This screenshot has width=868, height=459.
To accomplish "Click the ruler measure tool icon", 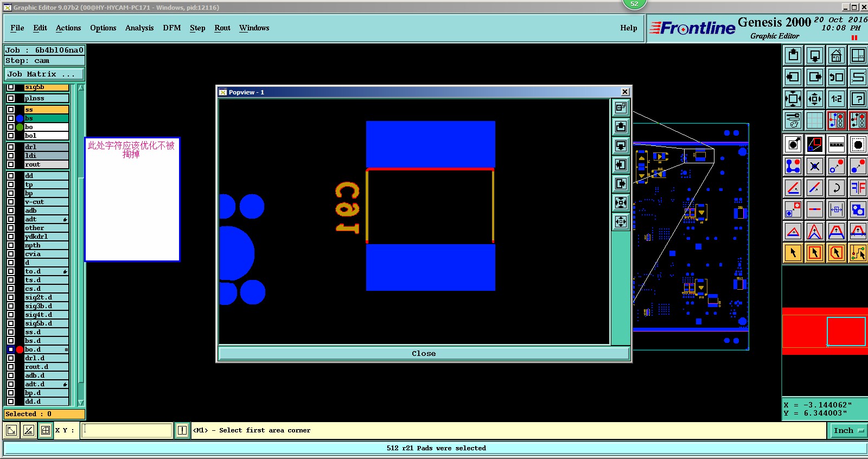I will [x=837, y=144].
